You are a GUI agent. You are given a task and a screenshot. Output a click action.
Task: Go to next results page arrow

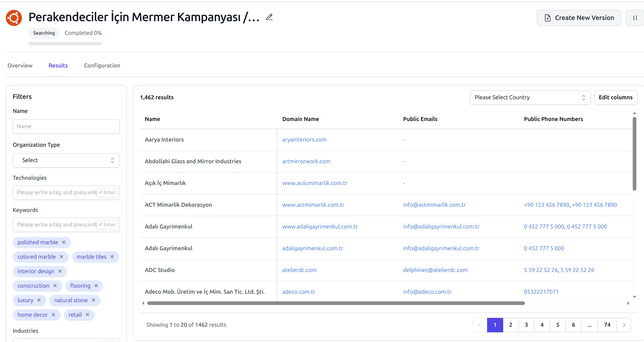pos(624,325)
